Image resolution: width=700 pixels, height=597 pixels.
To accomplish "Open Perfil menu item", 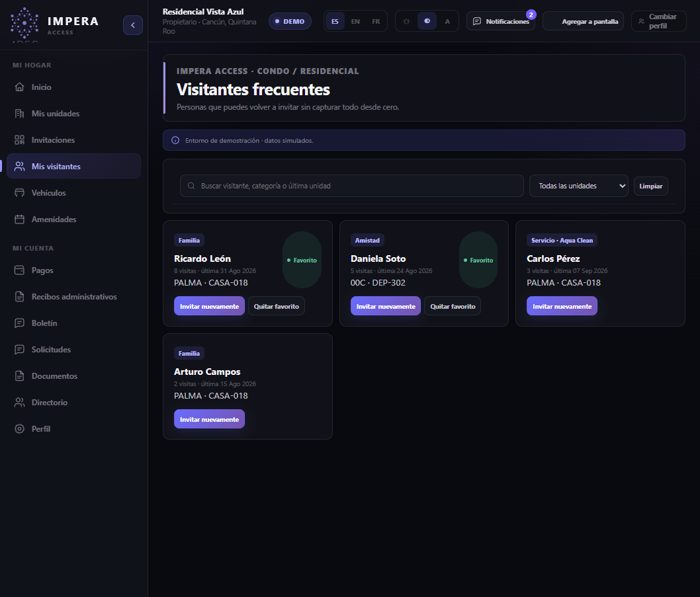I will (x=73, y=429).
